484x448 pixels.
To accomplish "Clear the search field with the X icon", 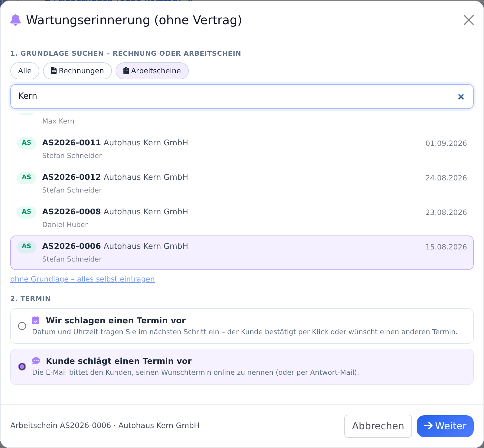I will pyautogui.click(x=461, y=97).
